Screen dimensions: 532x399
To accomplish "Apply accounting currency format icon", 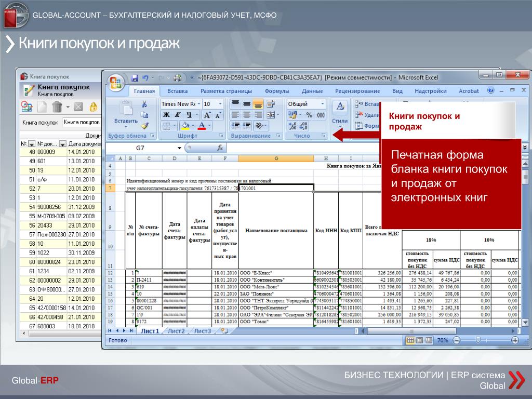I will pos(292,115).
